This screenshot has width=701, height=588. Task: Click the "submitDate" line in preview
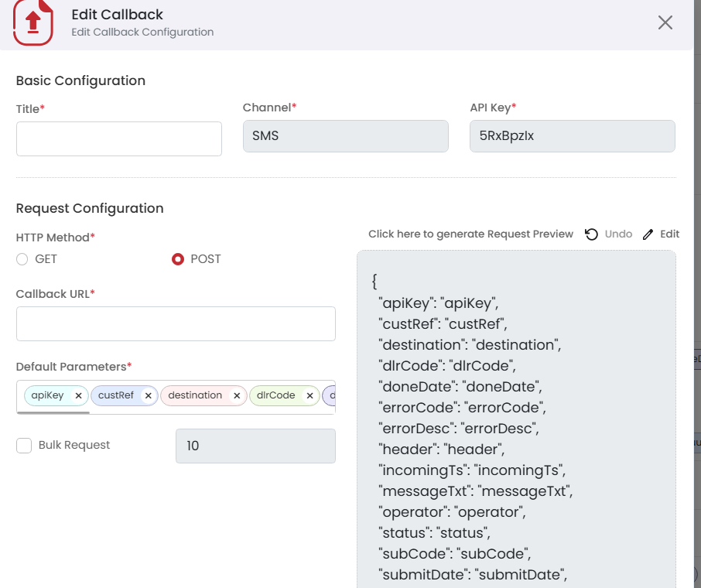pyautogui.click(x=473, y=575)
